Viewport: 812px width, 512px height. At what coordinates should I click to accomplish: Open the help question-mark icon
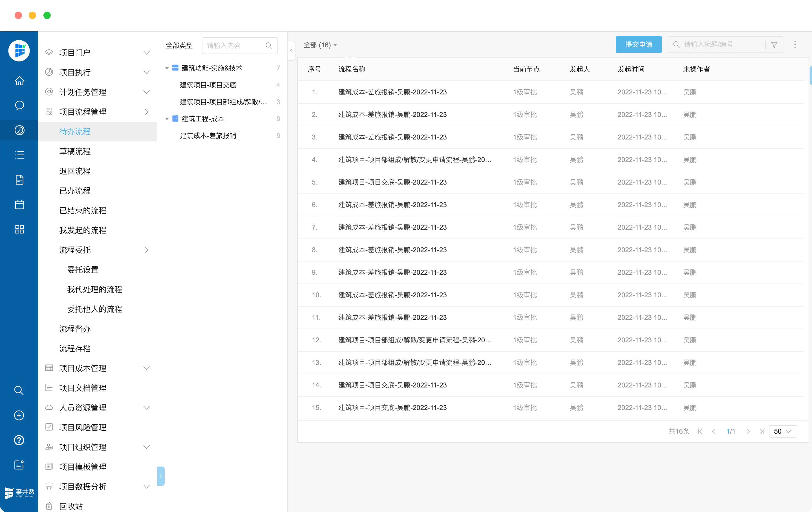click(x=19, y=440)
